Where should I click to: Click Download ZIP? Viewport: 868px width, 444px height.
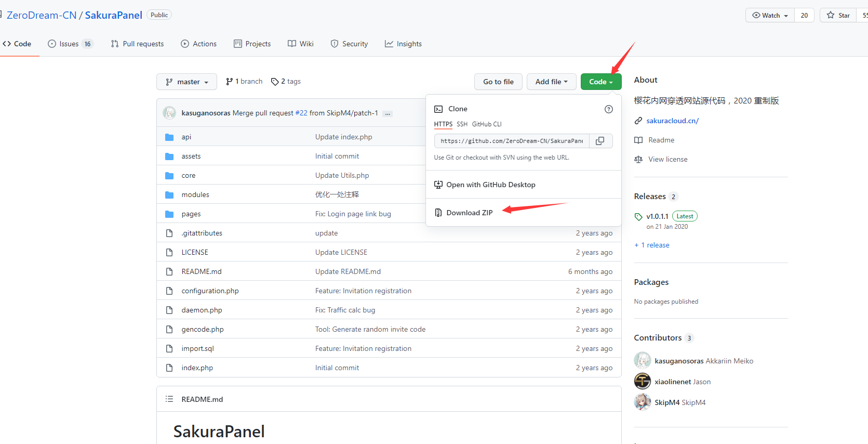[x=470, y=213]
